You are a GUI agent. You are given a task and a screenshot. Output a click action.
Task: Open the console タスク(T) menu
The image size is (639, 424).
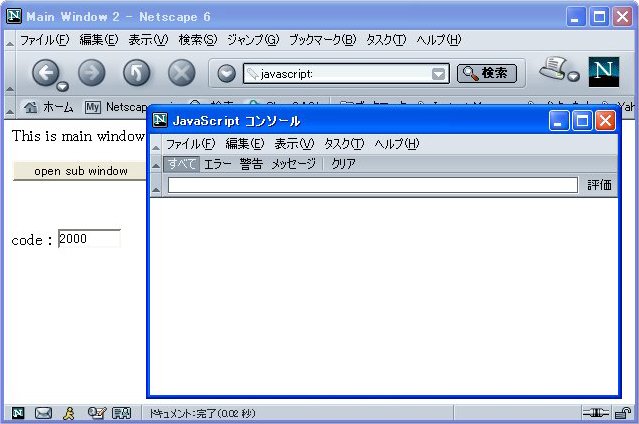pos(344,144)
